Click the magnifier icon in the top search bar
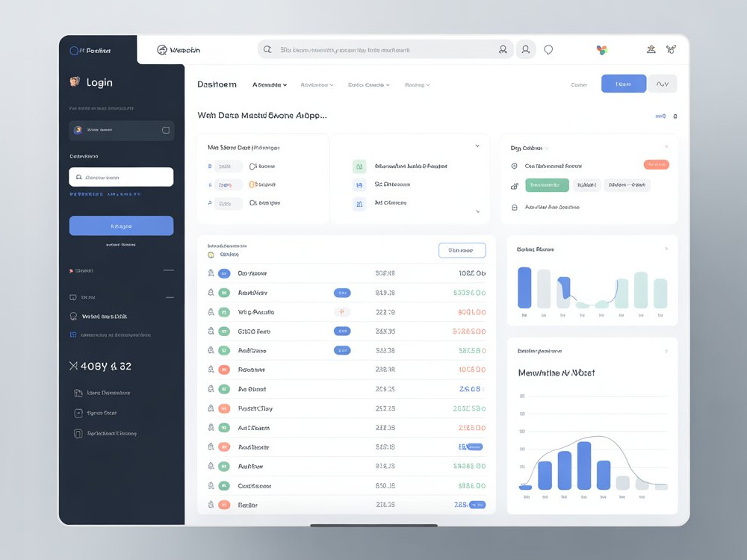The width and height of the screenshot is (747, 560). [x=267, y=49]
